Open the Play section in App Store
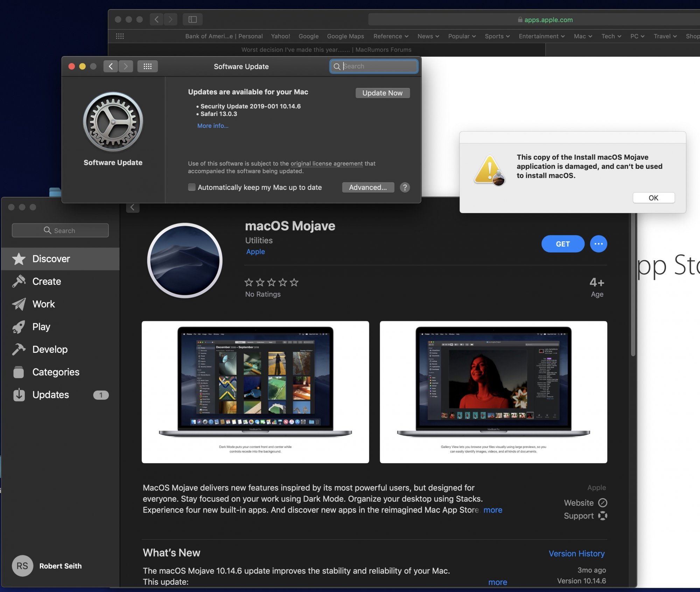The image size is (700, 592). [x=61, y=326]
